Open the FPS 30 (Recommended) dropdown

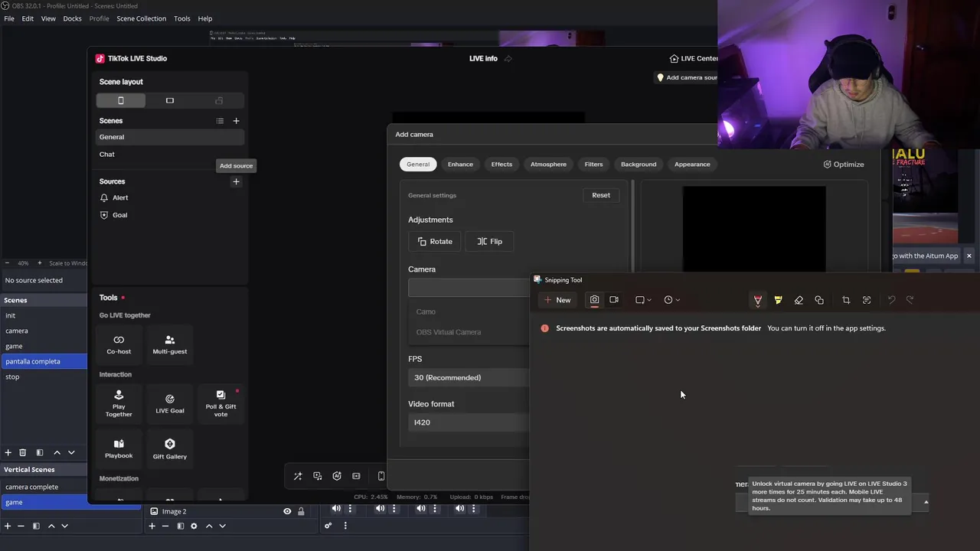click(x=469, y=377)
